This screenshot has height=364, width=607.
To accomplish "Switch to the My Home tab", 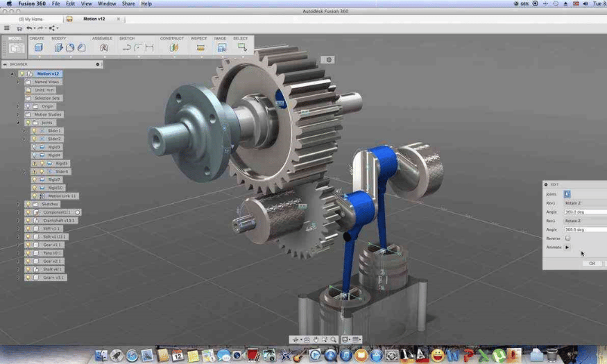I will (31, 19).
